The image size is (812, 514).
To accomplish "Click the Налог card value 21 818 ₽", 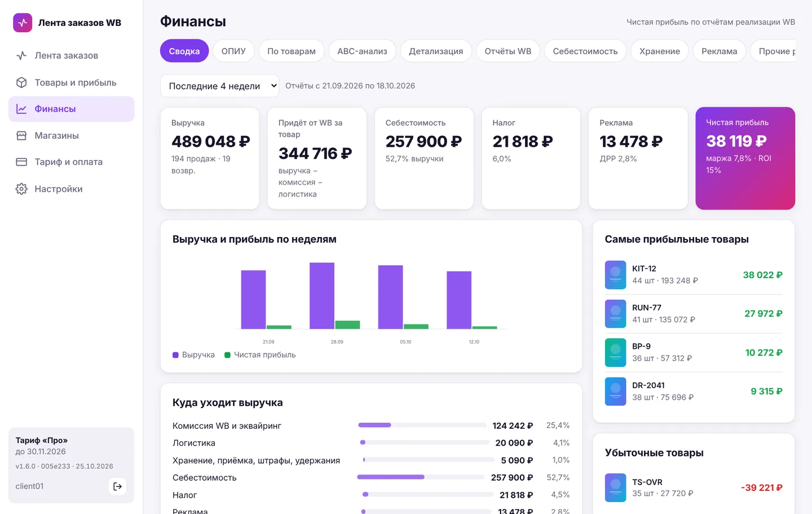I will tap(523, 141).
